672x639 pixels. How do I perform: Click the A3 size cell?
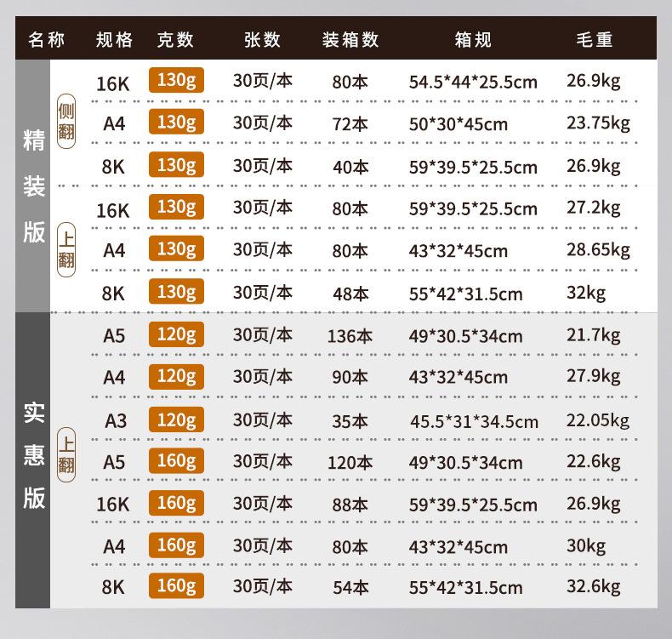(114, 420)
